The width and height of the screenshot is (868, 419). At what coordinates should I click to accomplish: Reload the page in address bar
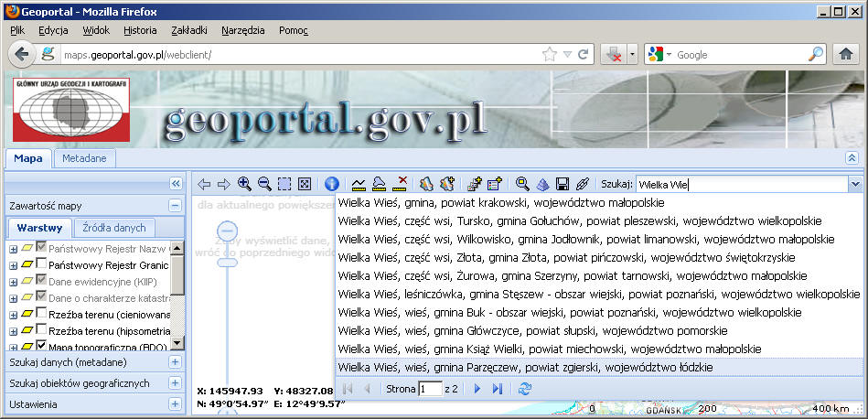click(583, 54)
